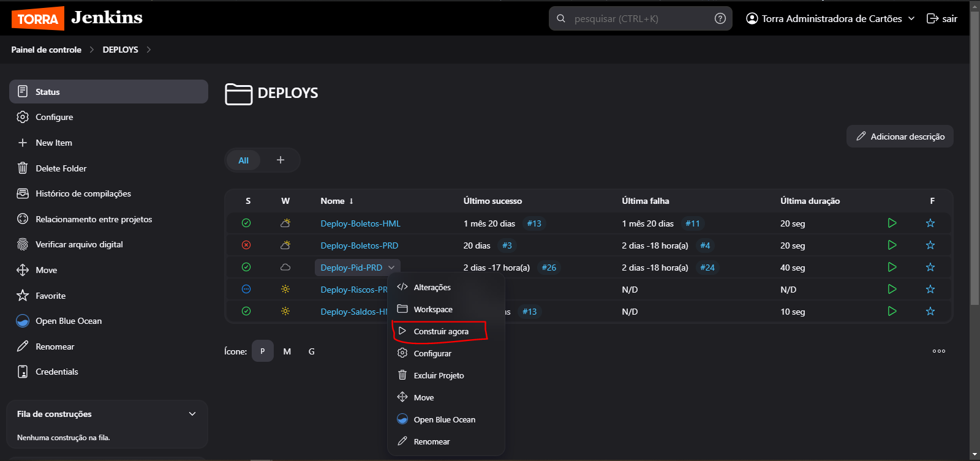This screenshot has height=461, width=980.
Task: Click the Adicionar descrição button
Action: (x=900, y=137)
